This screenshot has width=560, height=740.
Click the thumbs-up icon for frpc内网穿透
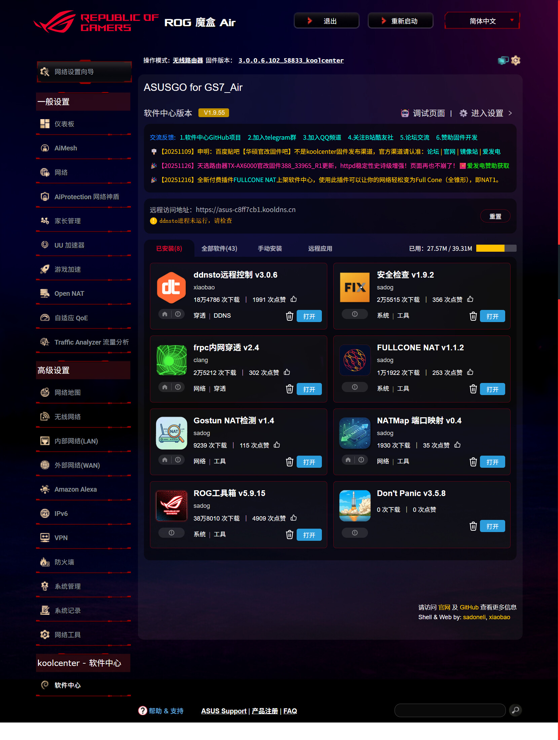pyautogui.click(x=287, y=372)
